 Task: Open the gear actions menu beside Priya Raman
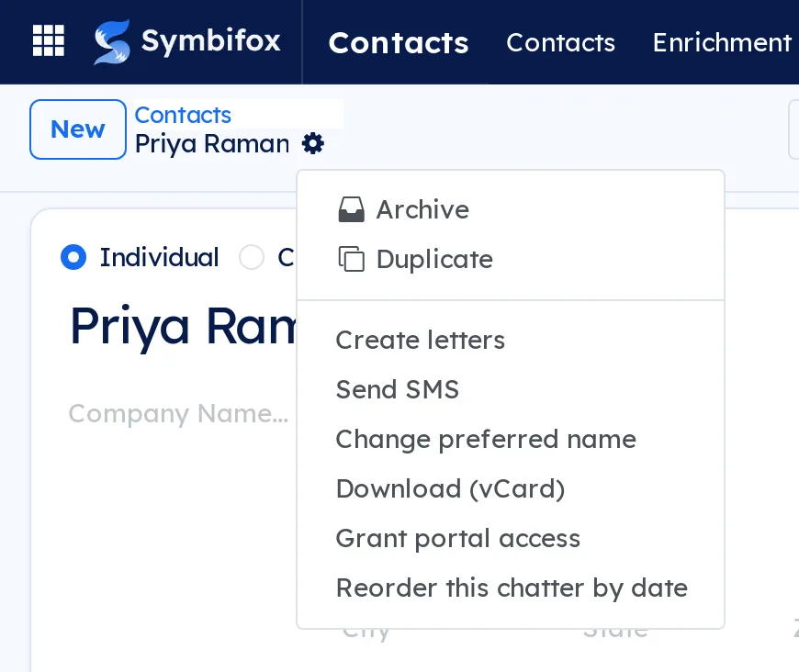coord(313,144)
